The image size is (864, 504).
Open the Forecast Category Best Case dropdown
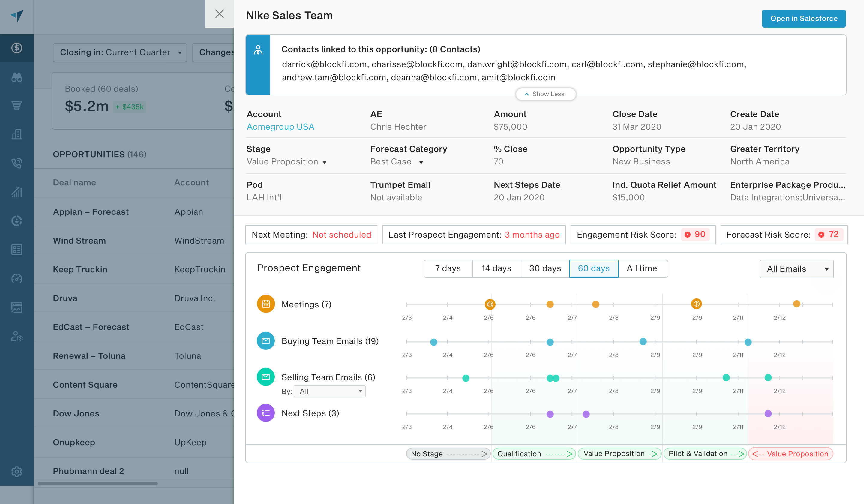coord(397,162)
